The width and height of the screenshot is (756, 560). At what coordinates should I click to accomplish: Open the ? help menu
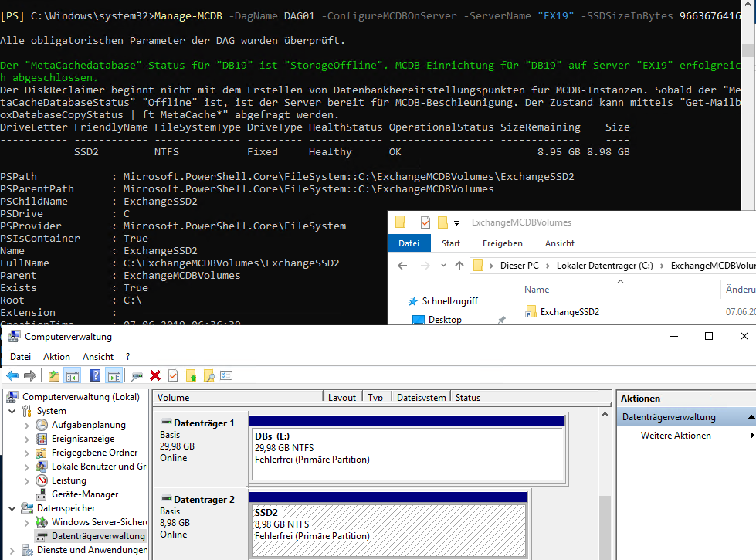pos(127,357)
